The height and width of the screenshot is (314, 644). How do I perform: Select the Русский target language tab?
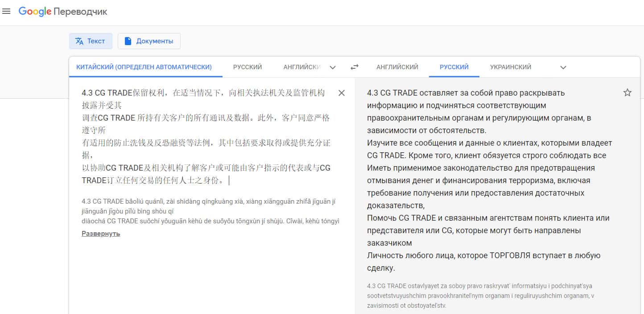(x=454, y=67)
